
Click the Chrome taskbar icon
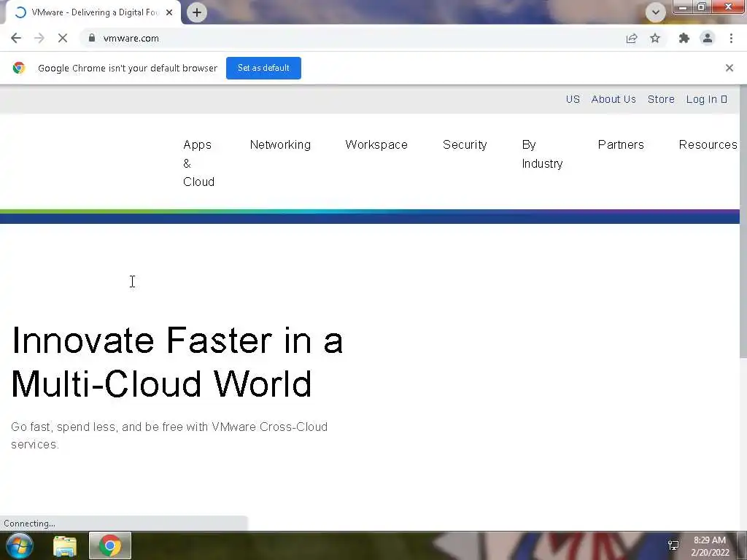[x=110, y=545]
